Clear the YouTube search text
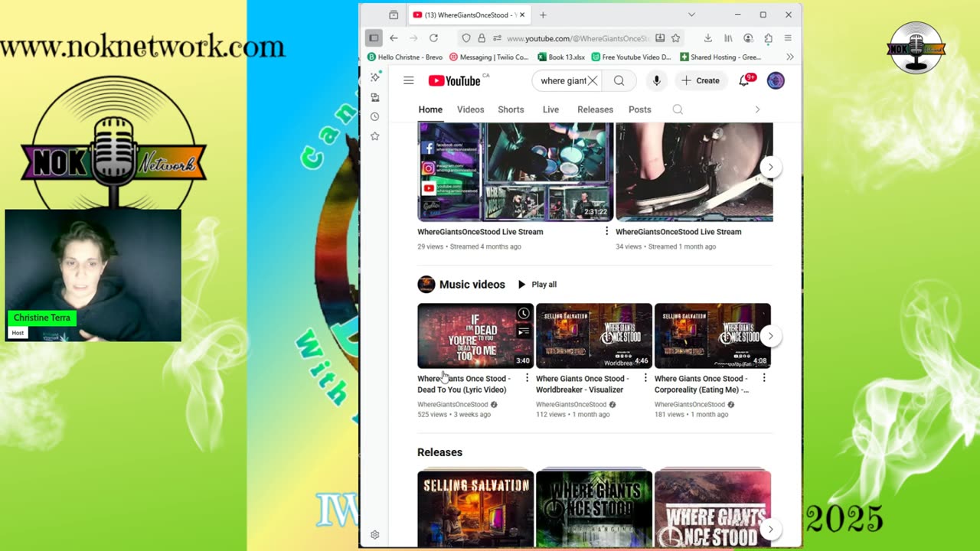Image resolution: width=980 pixels, height=551 pixels. click(x=593, y=80)
